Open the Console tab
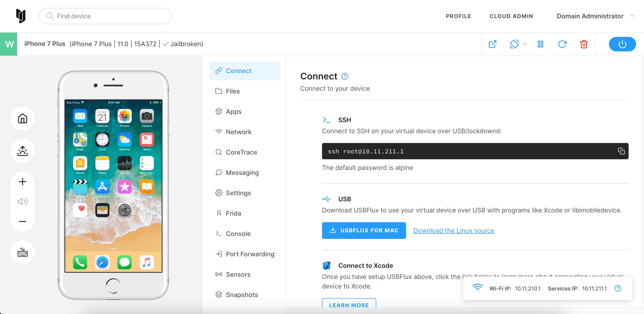Image resolution: width=644 pixels, height=314 pixels. 244,234
